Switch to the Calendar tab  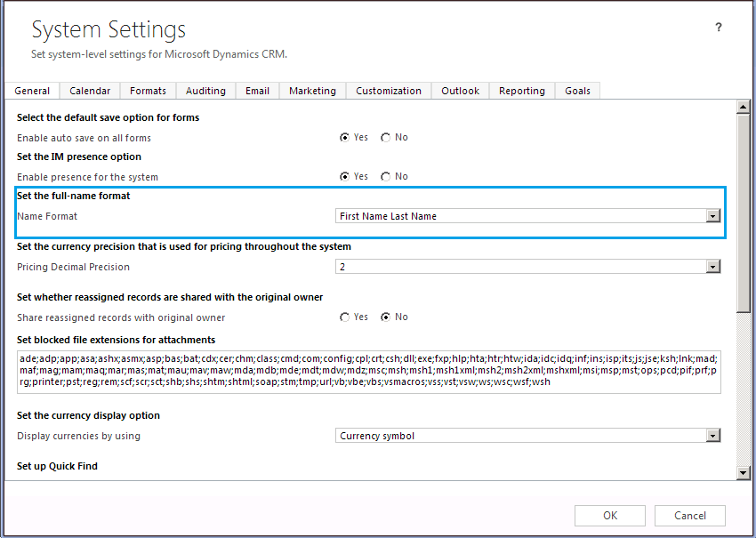pyautogui.click(x=90, y=90)
